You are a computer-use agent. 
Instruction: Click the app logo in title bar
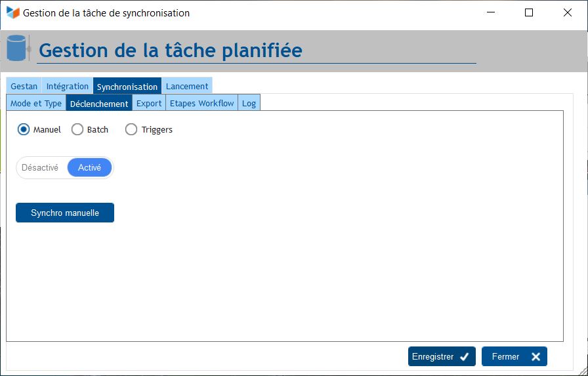(12, 12)
